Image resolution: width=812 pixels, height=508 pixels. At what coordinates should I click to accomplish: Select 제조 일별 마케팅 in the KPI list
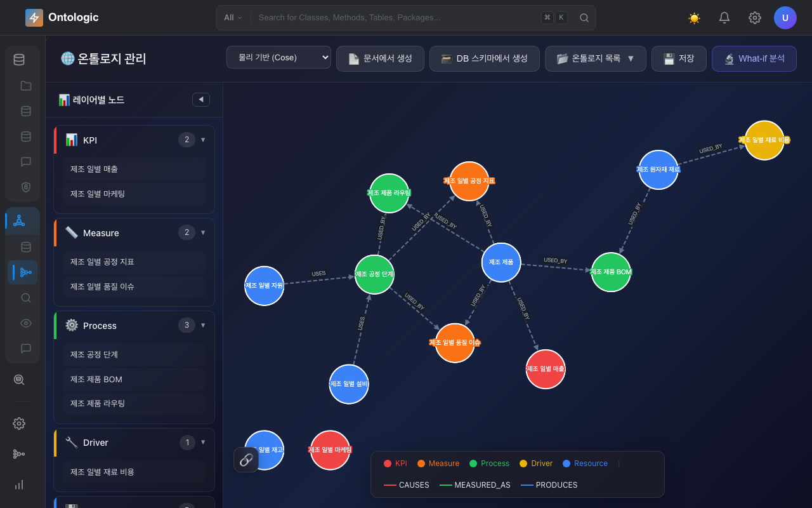coord(134,194)
